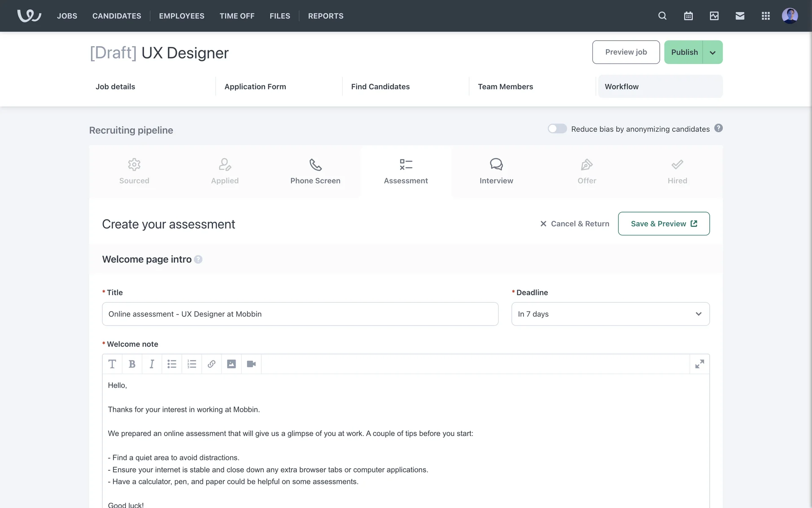Switch to the Application Form tab
This screenshot has height=508, width=812.
(x=255, y=87)
